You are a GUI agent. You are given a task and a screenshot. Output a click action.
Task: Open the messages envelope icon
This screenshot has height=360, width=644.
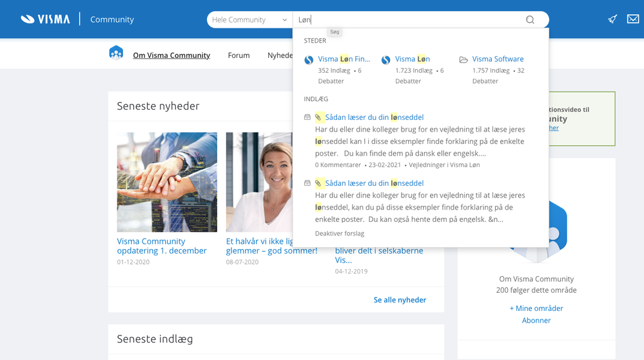point(633,19)
